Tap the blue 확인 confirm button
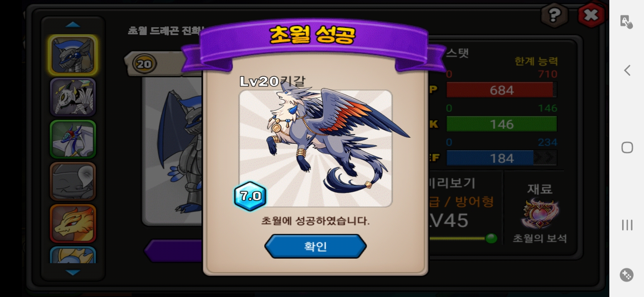The image size is (644, 297). tap(315, 246)
